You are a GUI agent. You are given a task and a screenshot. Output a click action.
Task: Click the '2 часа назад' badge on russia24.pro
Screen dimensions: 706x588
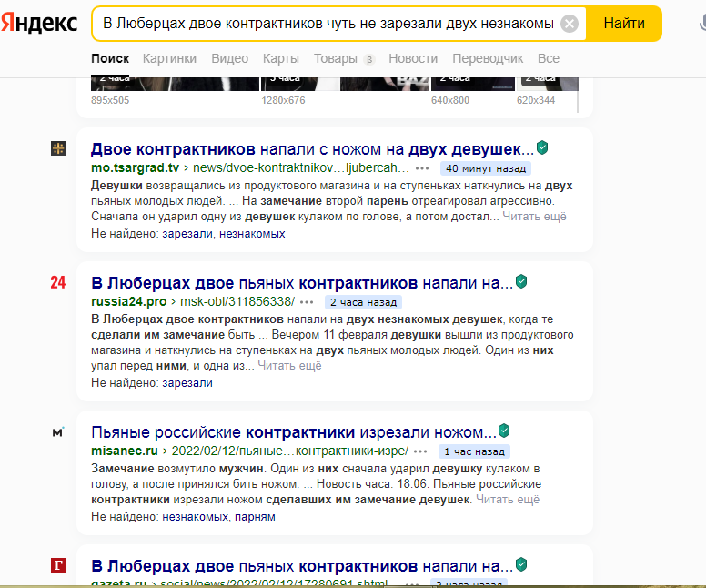click(363, 302)
